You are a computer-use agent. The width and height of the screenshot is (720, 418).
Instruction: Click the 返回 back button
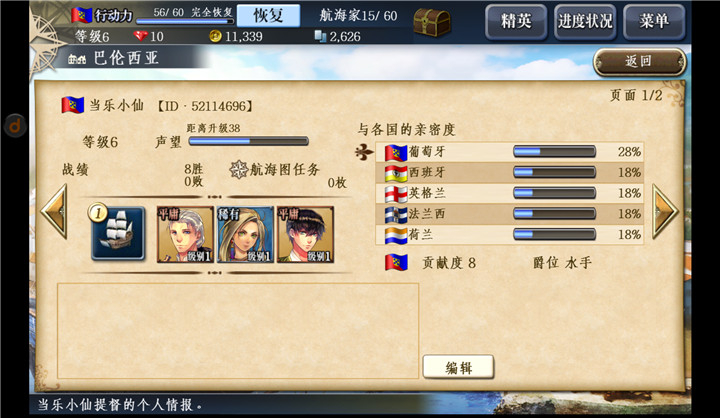pos(640,61)
